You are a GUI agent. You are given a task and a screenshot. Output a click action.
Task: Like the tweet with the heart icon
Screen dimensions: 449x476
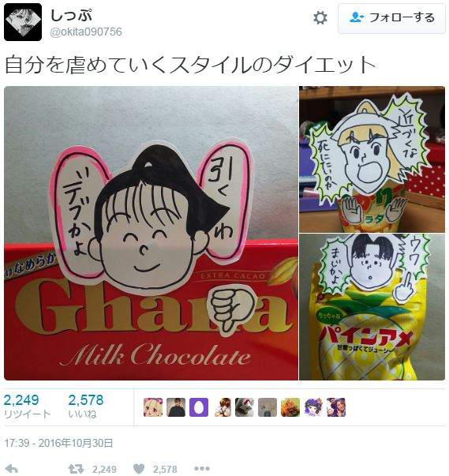coord(139,470)
